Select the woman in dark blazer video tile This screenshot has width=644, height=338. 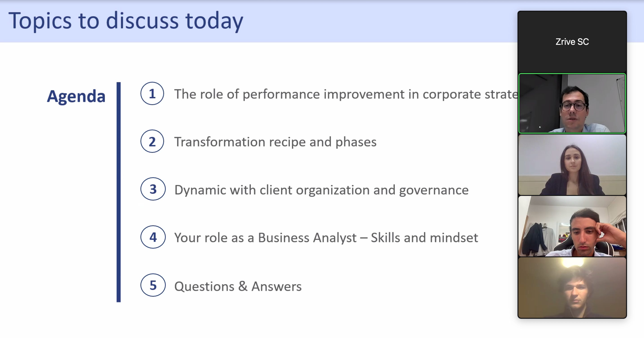pyautogui.click(x=572, y=165)
